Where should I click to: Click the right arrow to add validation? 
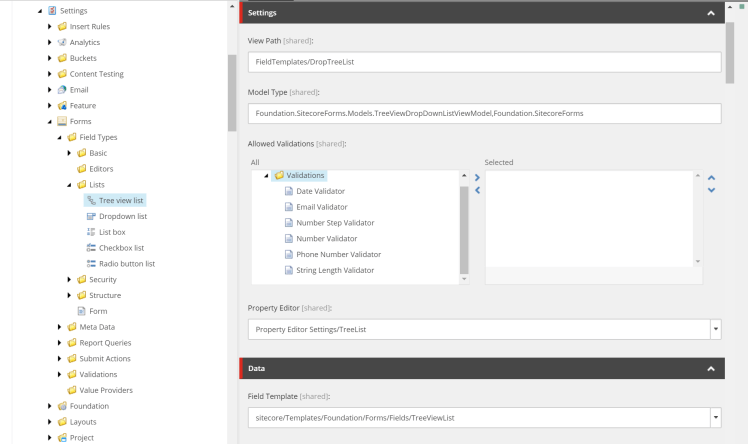click(x=477, y=177)
